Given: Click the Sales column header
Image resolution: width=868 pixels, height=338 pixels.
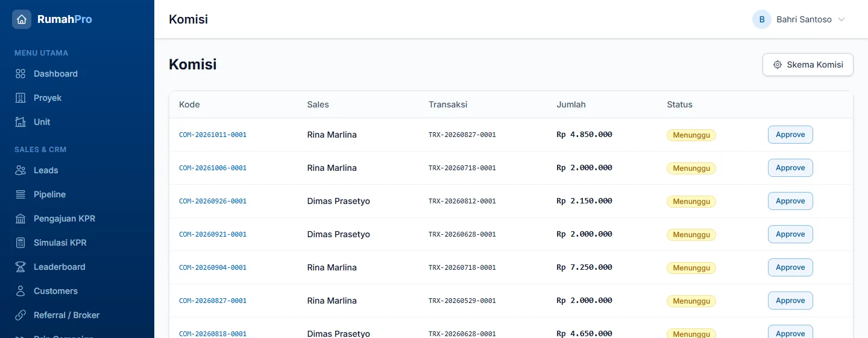Looking at the screenshot, I should (318, 104).
